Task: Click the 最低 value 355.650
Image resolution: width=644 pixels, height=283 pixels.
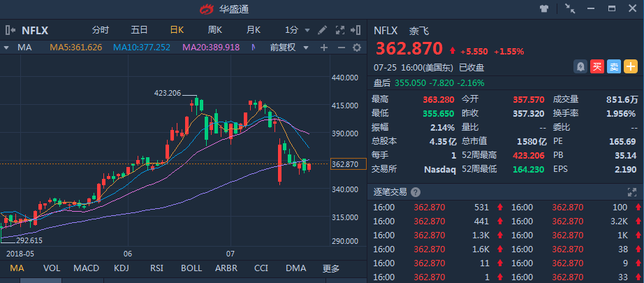Action: [439, 113]
